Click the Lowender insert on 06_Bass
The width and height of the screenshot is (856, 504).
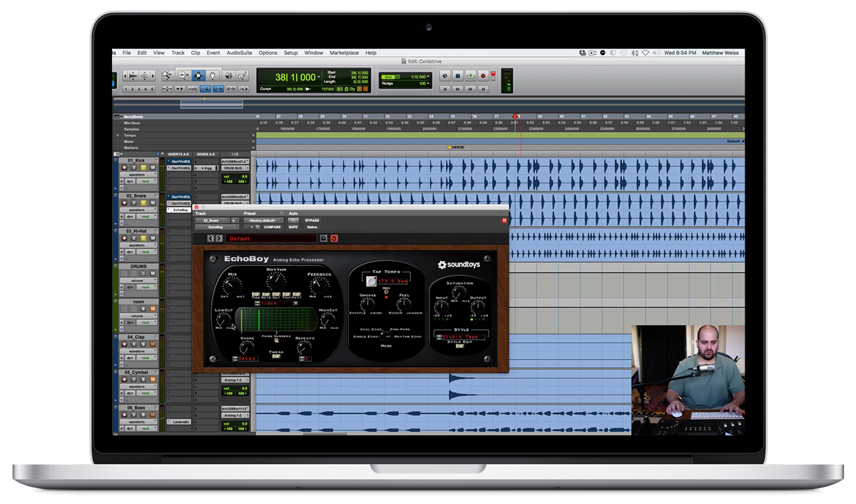pyautogui.click(x=179, y=422)
